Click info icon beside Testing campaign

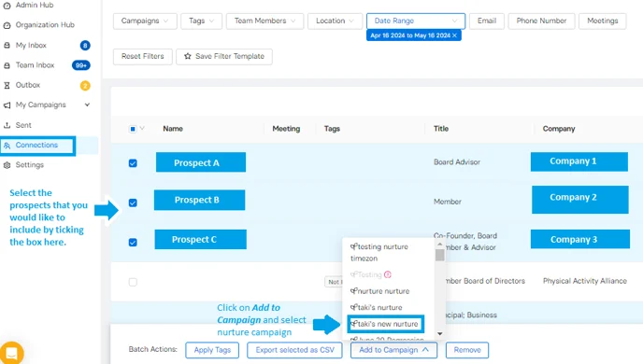[x=388, y=274]
